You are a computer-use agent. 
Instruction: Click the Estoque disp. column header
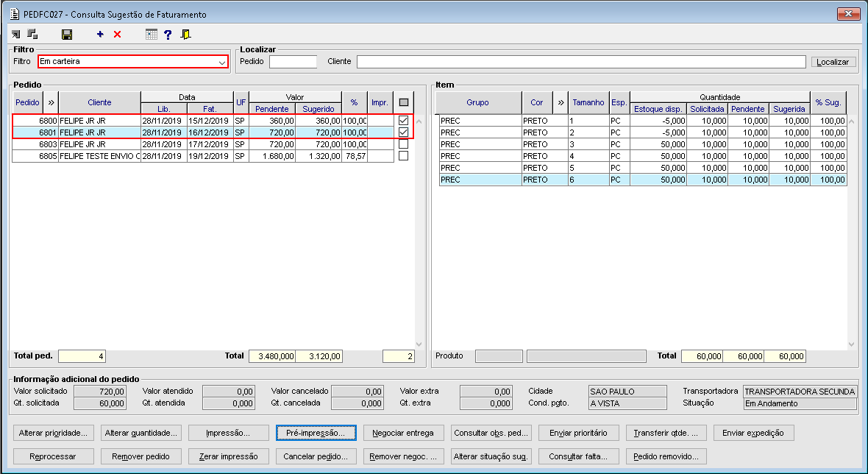[x=658, y=109]
